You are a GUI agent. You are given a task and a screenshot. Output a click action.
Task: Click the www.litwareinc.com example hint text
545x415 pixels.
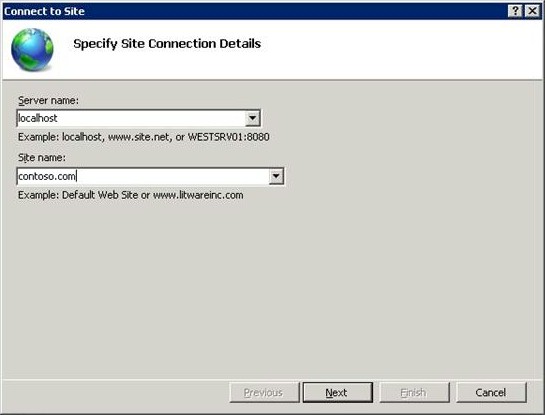tap(198, 195)
